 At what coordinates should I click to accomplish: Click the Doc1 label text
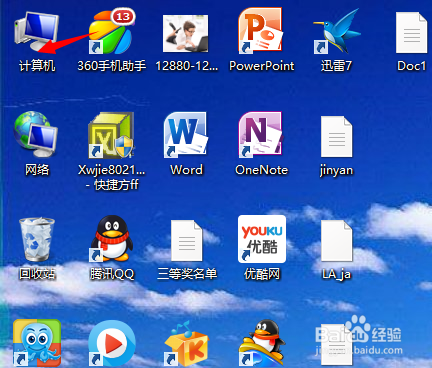(x=412, y=66)
